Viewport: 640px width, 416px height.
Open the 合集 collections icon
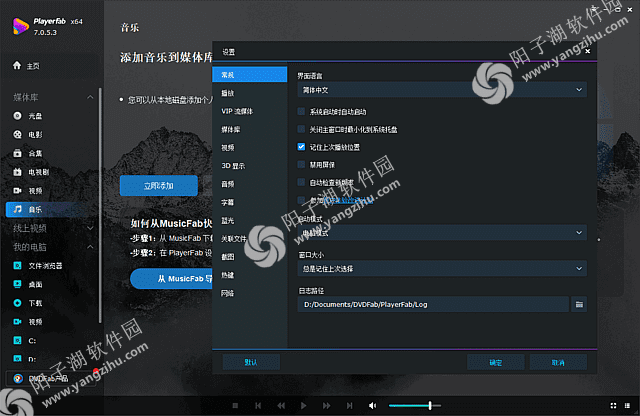click(17, 153)
